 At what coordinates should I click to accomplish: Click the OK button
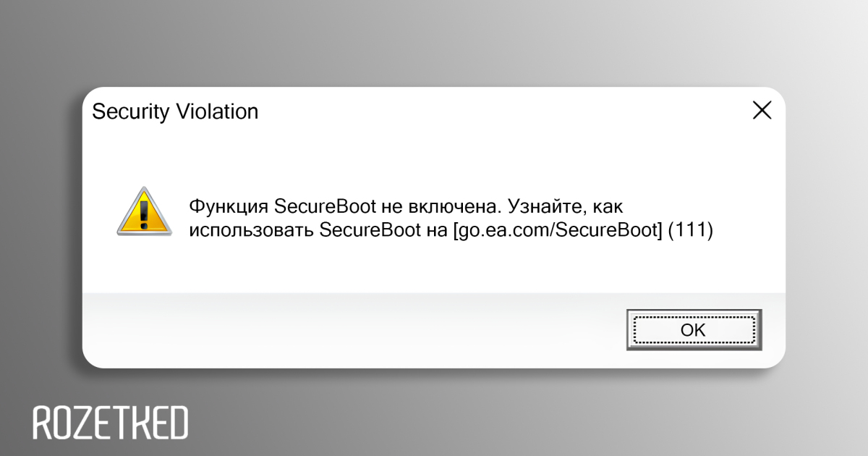[x=693, y=330]
